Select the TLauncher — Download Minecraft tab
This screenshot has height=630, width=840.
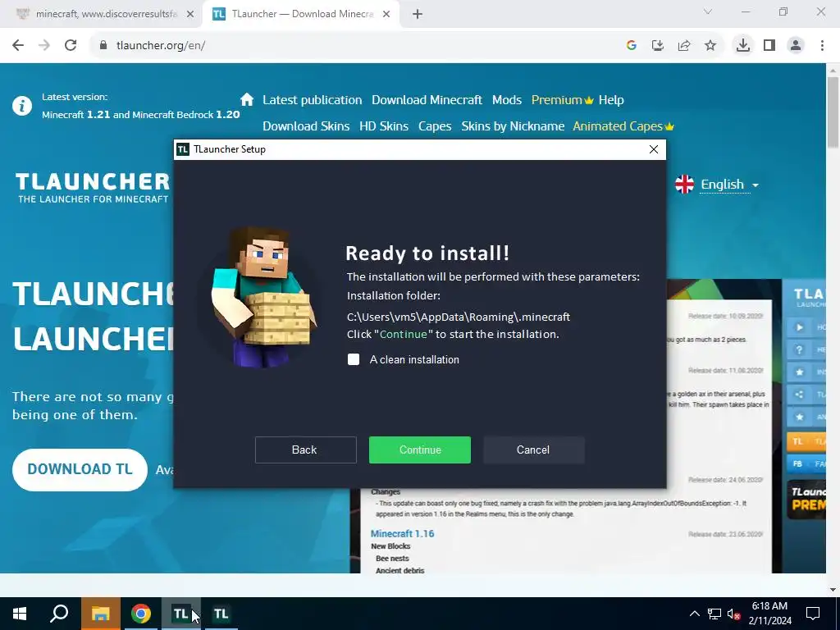(302, 15)
